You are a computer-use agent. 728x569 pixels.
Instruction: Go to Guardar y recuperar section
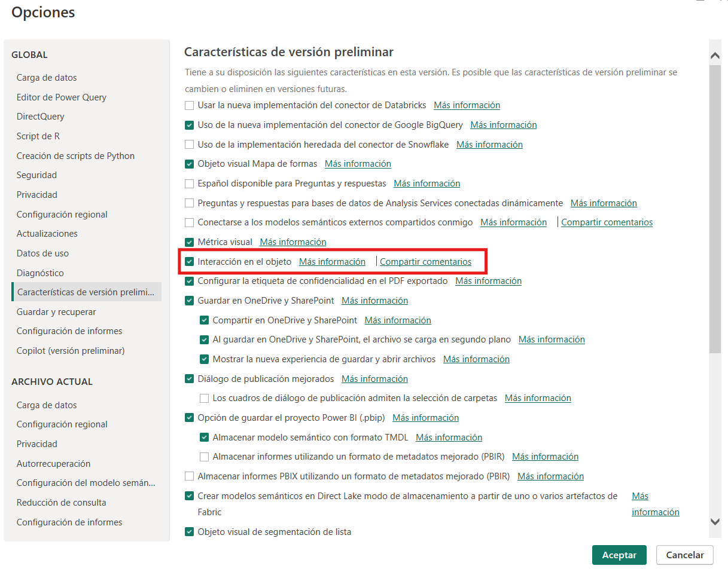[x=56, y=312]
